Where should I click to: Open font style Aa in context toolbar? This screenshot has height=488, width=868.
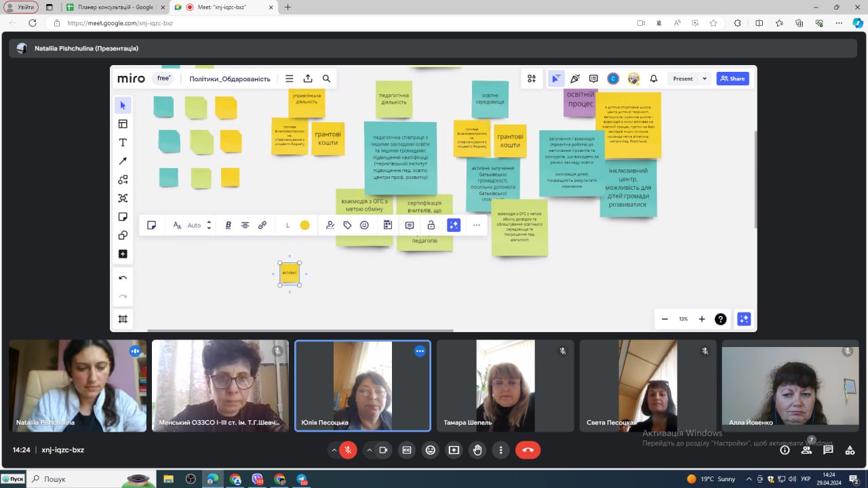coord(177,225)
